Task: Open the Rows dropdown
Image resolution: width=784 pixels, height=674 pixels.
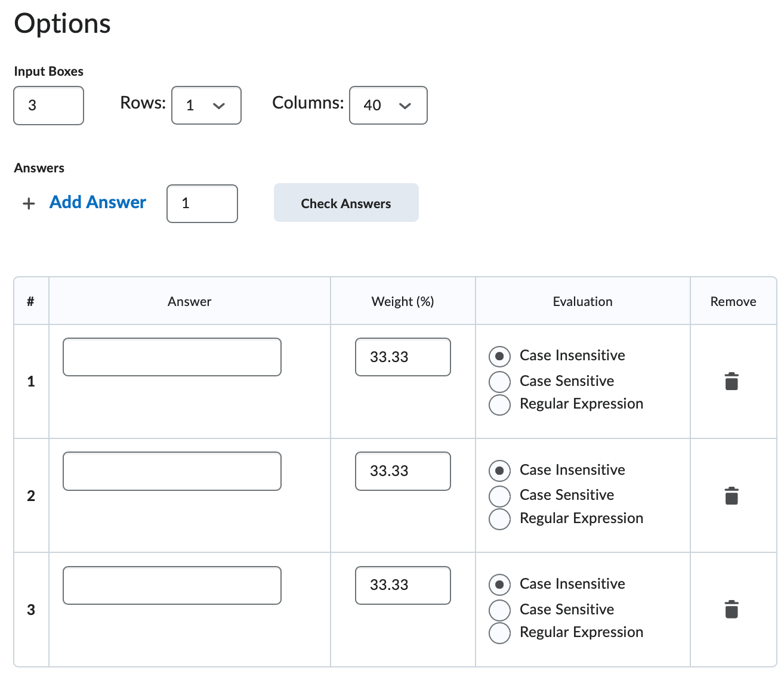Action: pyautogui.click(x=206, y=106)
